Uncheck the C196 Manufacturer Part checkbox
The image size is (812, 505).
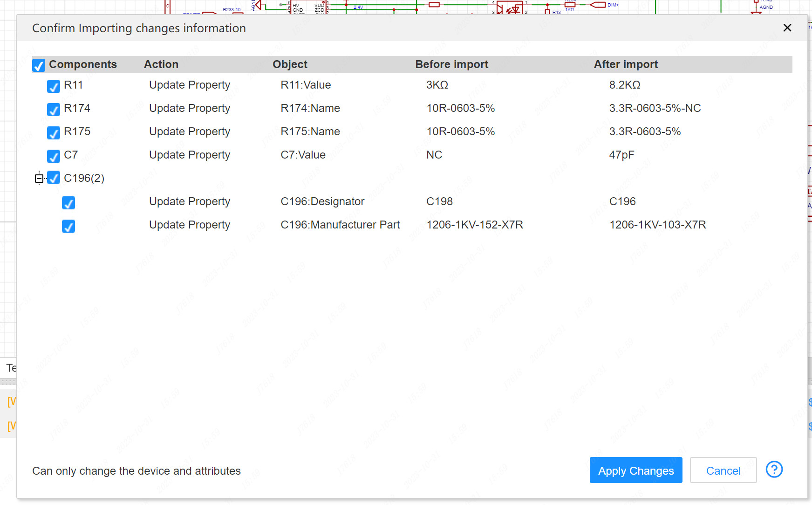(x=68, y=226)
